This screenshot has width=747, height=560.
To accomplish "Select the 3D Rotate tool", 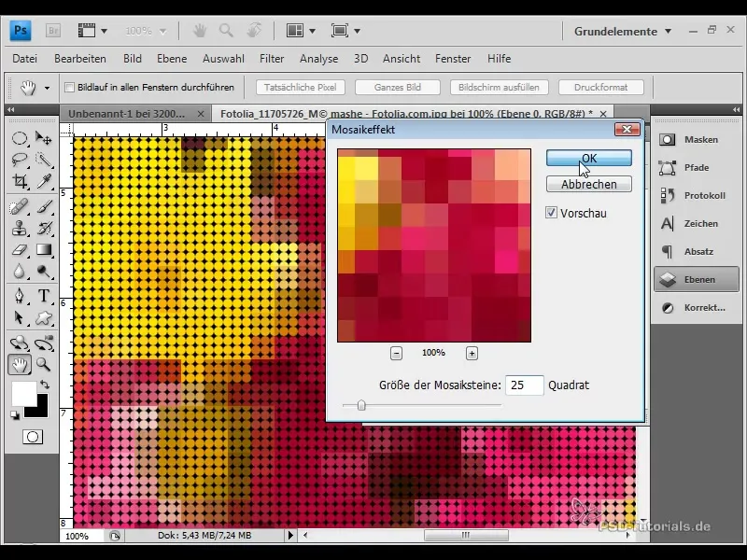I will [x=20, y=343].
